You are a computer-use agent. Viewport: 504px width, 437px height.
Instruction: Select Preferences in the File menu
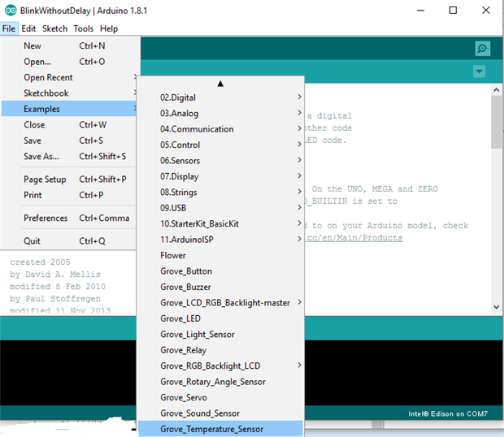tap(46, 218)
